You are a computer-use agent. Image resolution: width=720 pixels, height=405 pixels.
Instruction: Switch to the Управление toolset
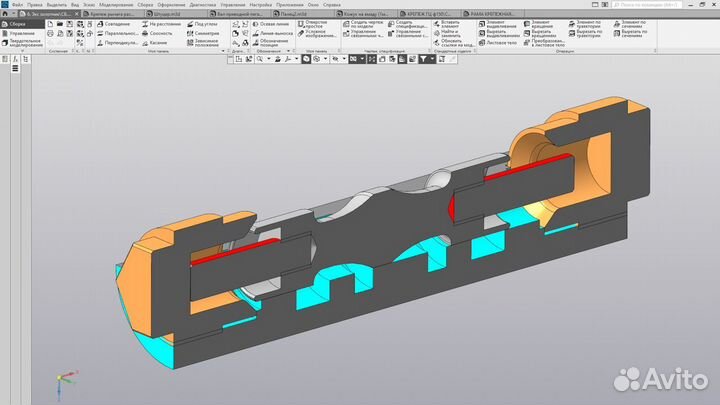[22, 34]
